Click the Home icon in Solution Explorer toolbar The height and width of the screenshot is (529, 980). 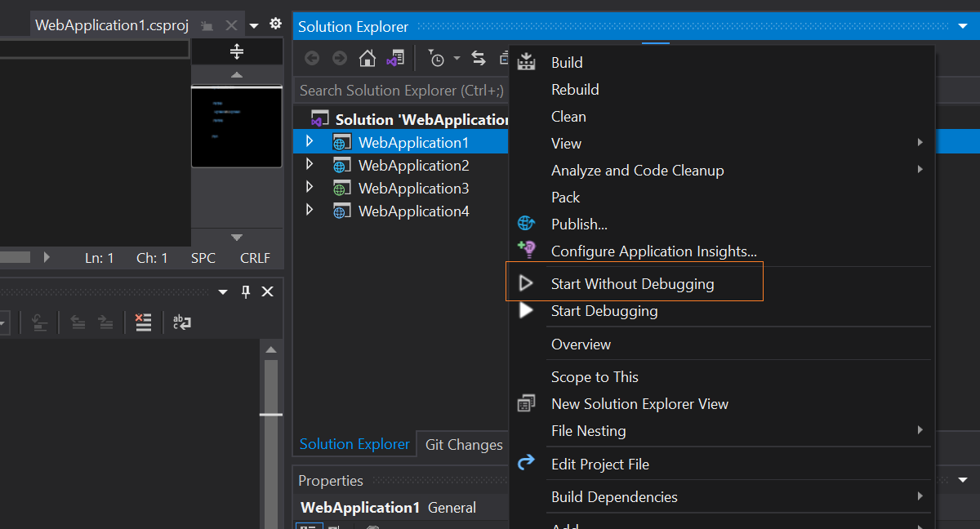(x=367, y=59)
